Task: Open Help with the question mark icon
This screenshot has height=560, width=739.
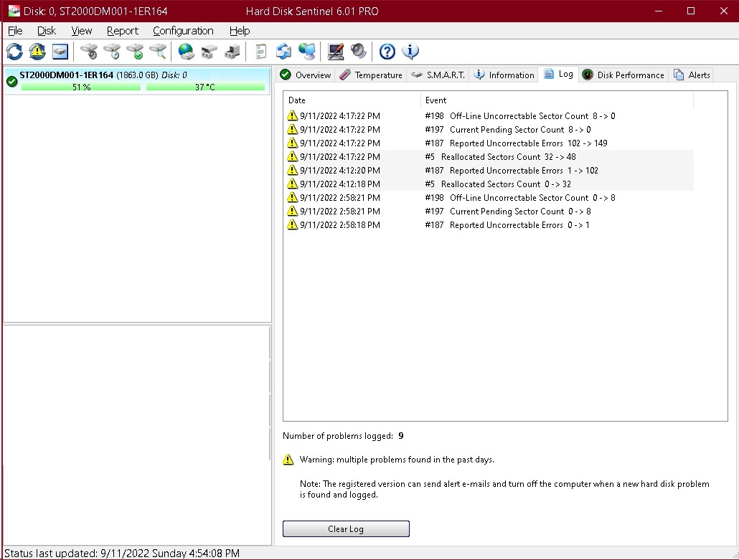Action: point(387,52)
